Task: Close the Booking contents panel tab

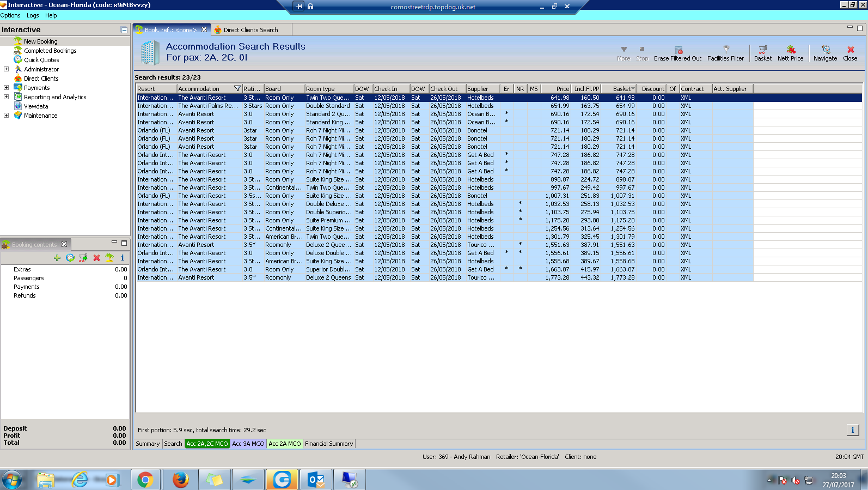Action: tap(64, 244)
